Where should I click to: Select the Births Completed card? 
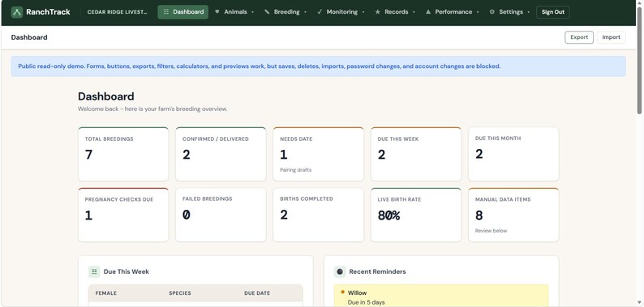click(x=318, y=215)
